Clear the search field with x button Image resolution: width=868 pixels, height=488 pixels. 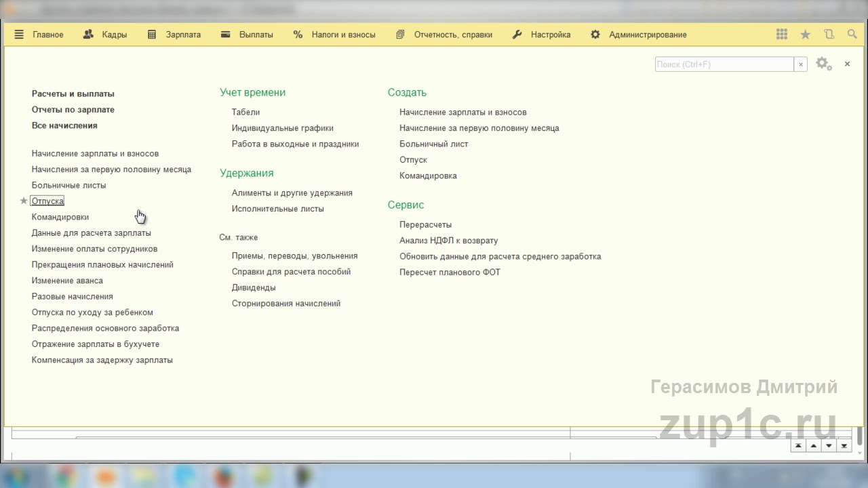(801, 64)
